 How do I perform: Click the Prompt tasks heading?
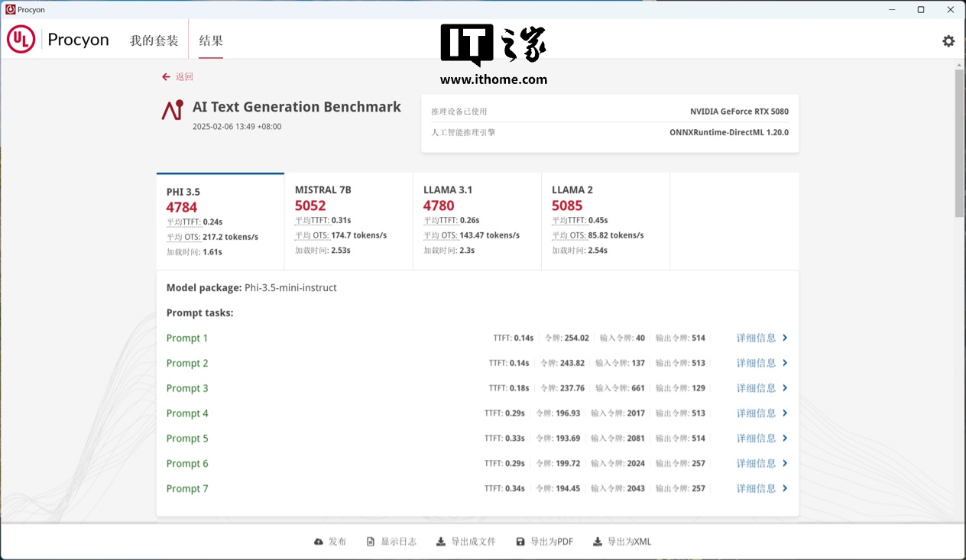[199, 313]
